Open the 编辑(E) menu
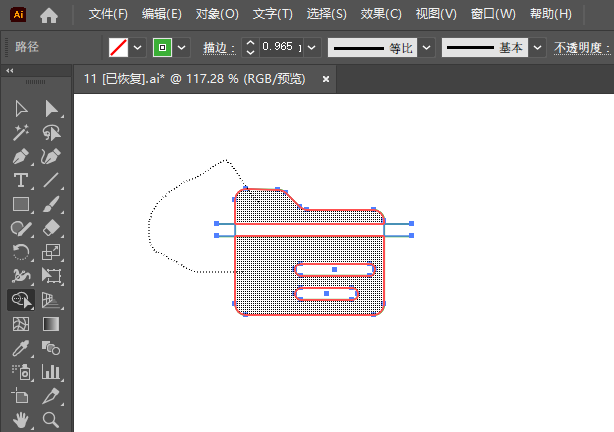This screenshot has width=614, height=432. point(162,14)
